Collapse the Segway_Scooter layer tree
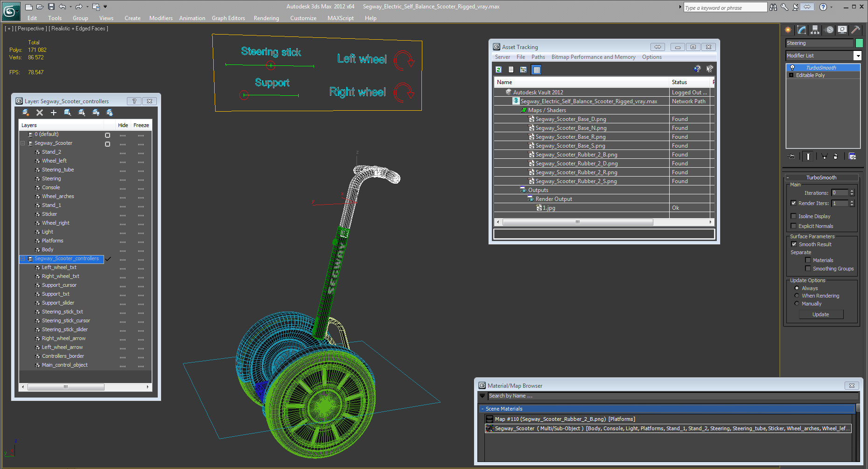 (22, 143)
